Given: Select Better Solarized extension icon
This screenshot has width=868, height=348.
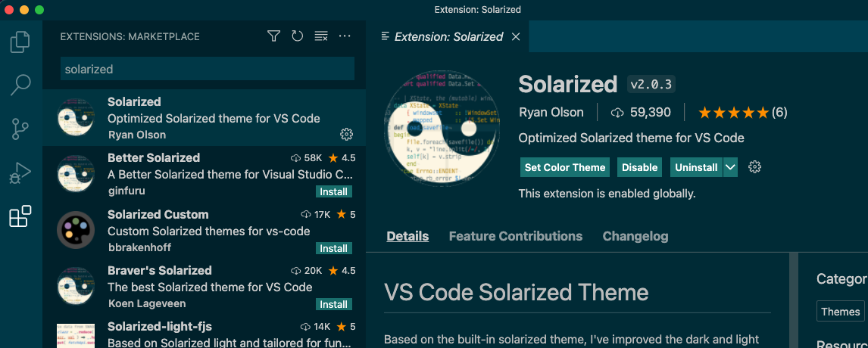Looking at the screenshot, I should [76, 174].
